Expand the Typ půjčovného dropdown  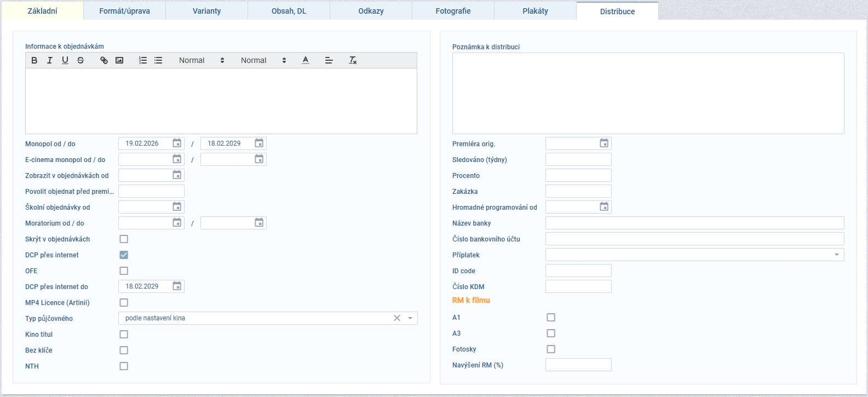point(410,318)
